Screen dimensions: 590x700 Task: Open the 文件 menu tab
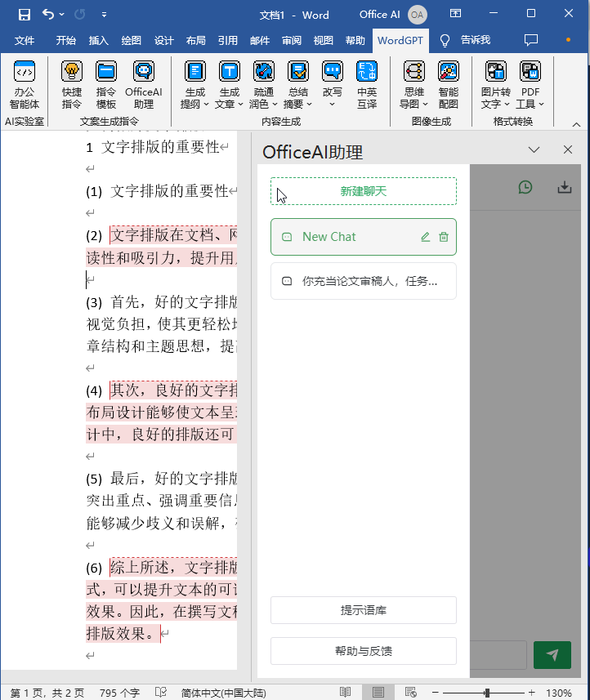[25, 40]
